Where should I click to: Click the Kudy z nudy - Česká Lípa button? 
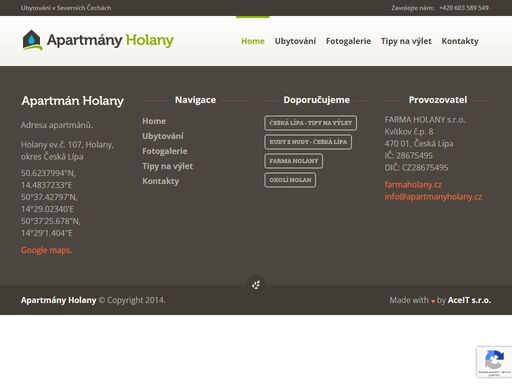pos(308,142)
